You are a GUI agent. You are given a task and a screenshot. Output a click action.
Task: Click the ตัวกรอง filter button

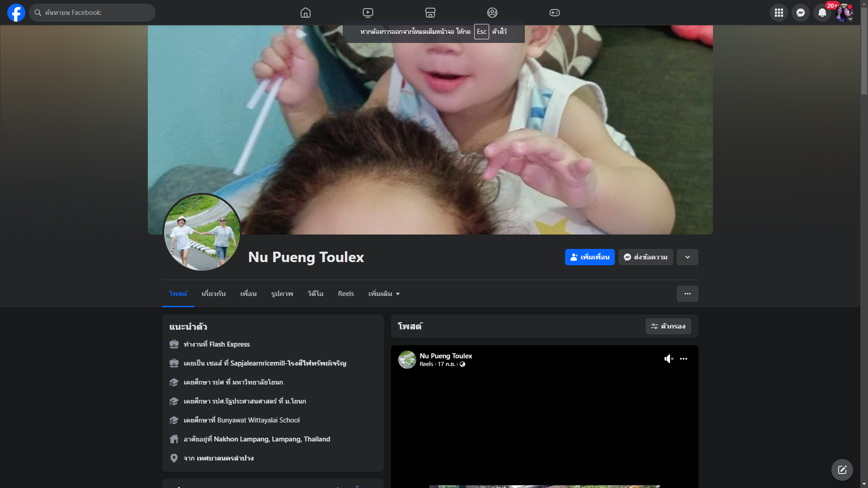[668, 326]
